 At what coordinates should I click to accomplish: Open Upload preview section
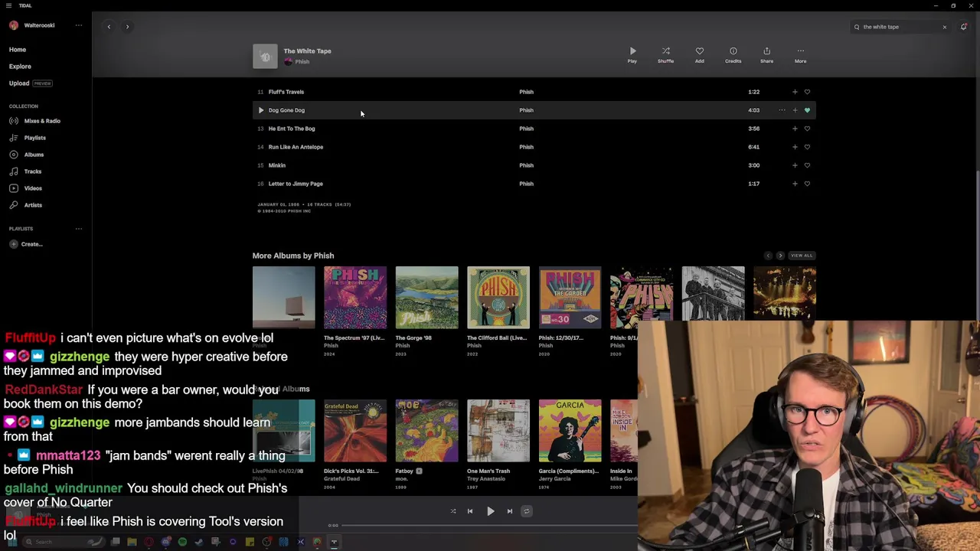pos(31,83)
